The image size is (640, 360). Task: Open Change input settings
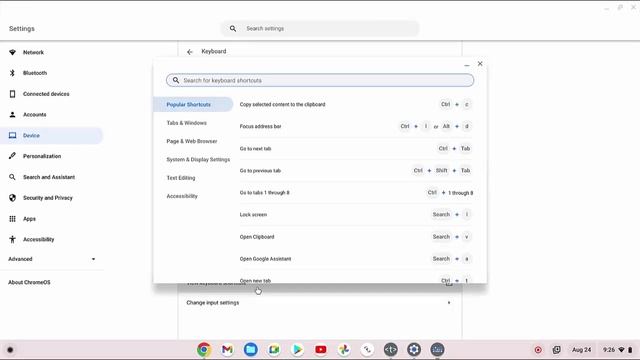pyautogui.click(x=320, y=303)
